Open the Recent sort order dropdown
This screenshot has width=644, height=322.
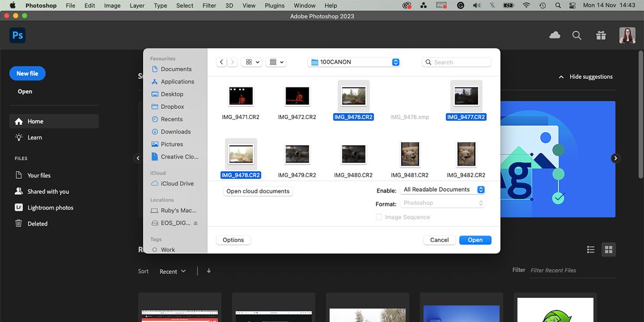coord(172,271)
